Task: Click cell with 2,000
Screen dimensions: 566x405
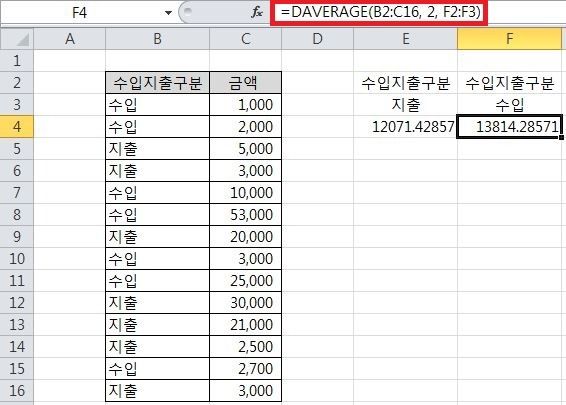Action: (245, 127)
